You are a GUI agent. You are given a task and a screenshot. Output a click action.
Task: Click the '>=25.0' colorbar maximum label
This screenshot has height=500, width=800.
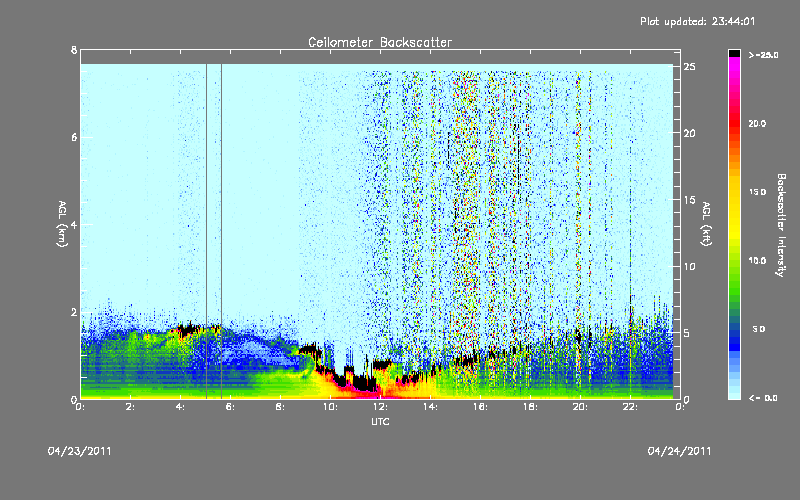[763, 55]
